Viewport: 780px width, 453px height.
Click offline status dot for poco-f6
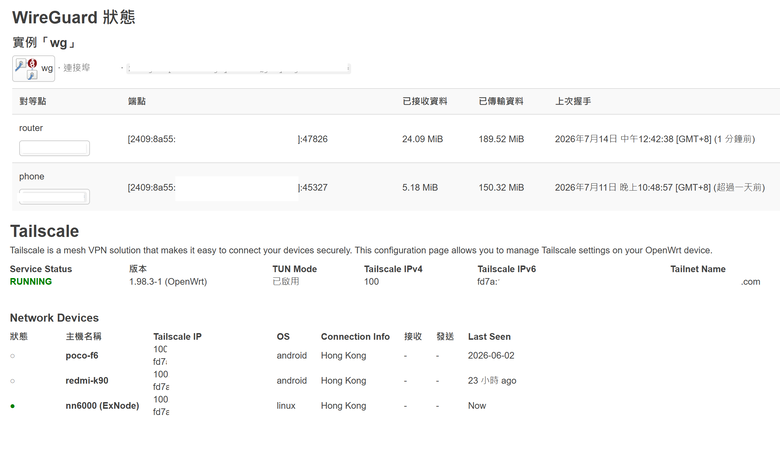[12, 356]
